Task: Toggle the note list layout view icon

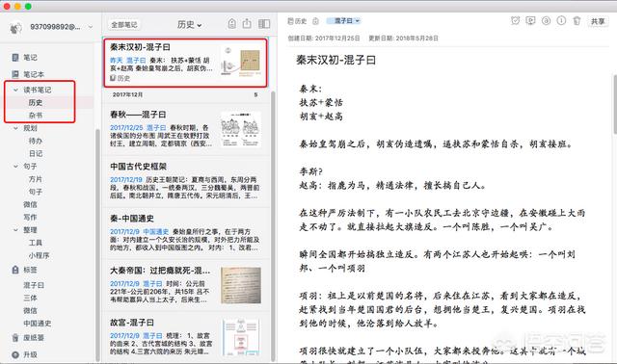Action: pos(264,24)
